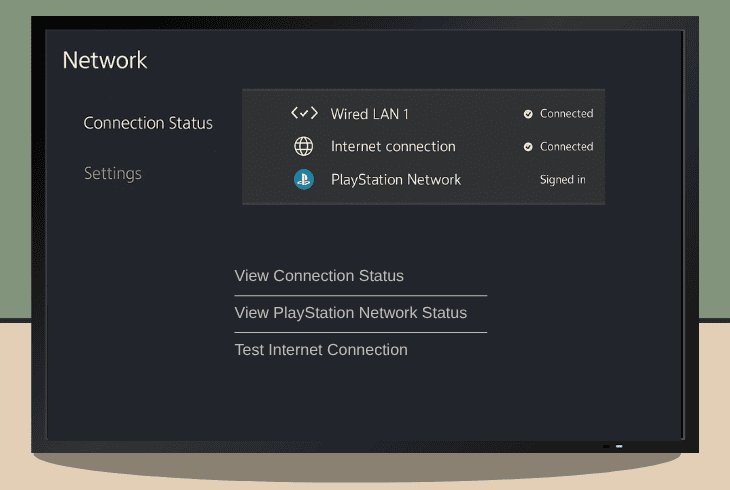The height and width of the screenshot is (490, 730).
Task: Click Connected text for Internet connection
Action: coord(567,147)
